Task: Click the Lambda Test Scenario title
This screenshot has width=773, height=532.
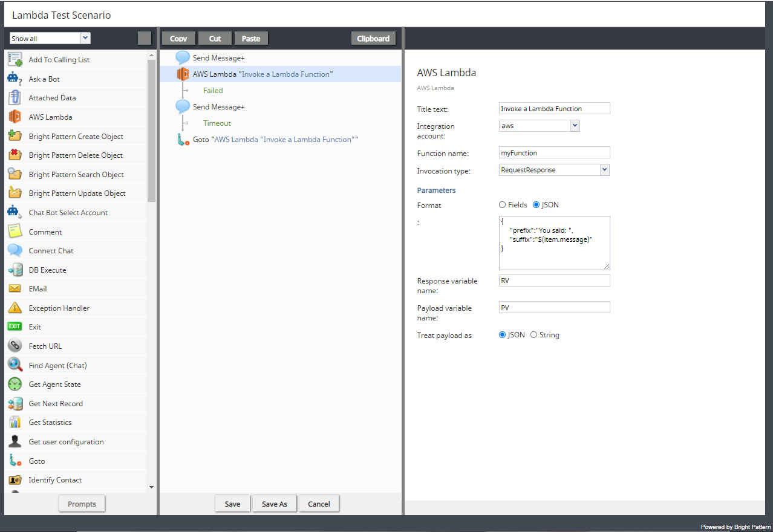Action: click(x=62, y=15)
